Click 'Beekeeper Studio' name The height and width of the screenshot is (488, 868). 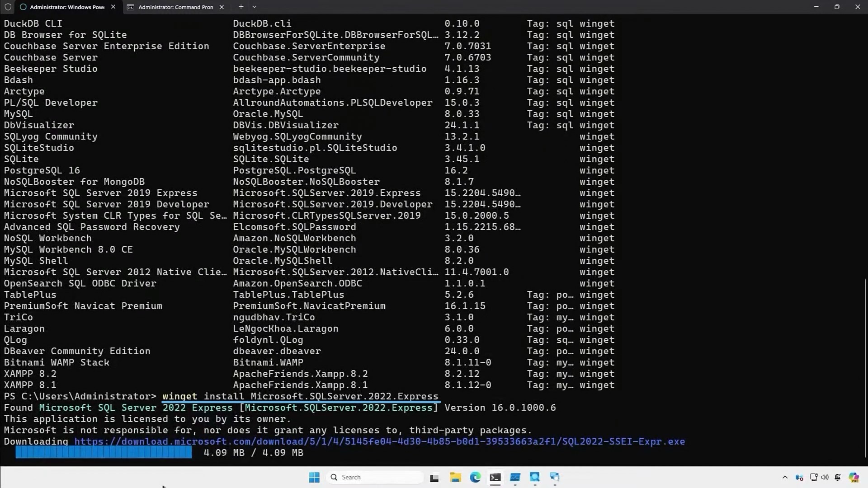pyautogui.click(x=51, y=69)
